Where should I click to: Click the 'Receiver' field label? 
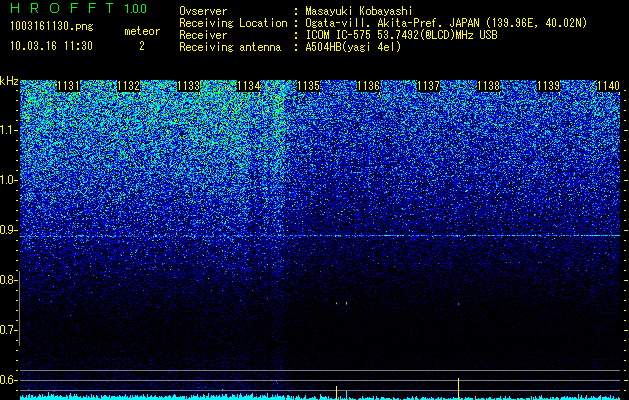(x=203, y=35)
